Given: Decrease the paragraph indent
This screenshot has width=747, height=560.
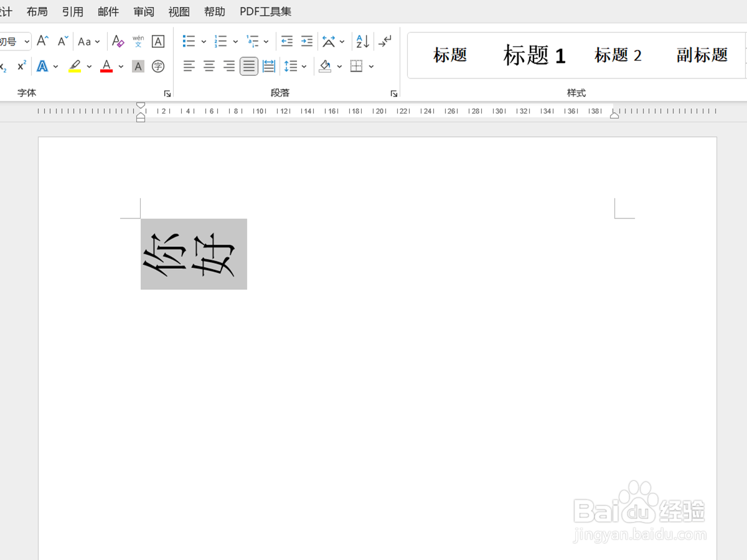Looking at the screenshot, I should [286, 41].
